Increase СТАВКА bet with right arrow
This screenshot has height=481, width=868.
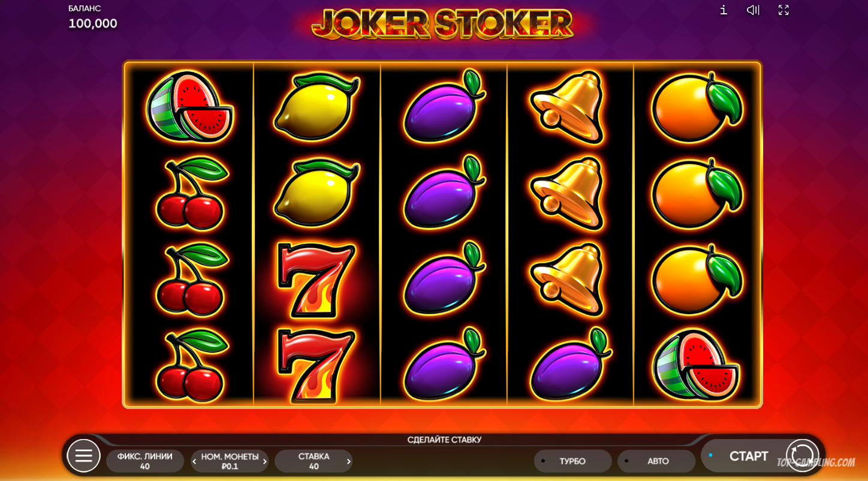(348, 462)
